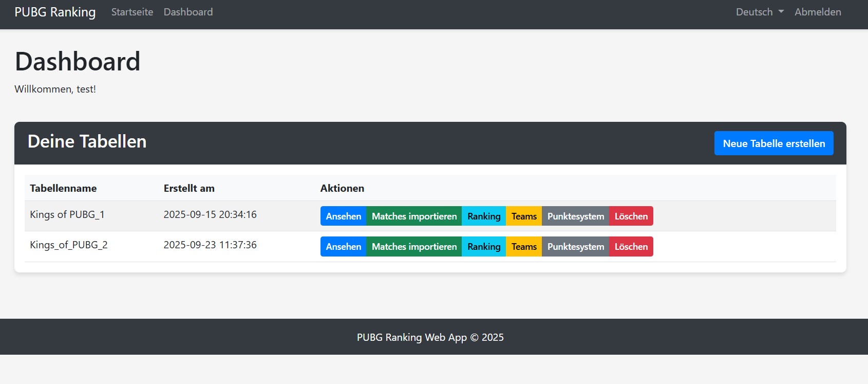The height and width of the screenshot is (384, 868).
Task: Click Ansehen for Kings_of_PUBG_2
Action: click(x=343, y=246)
